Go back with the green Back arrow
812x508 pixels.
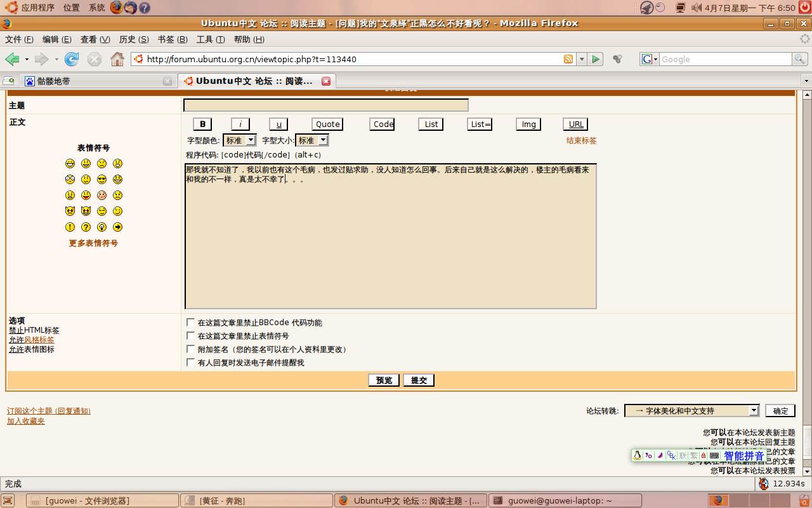coord(12,59)
